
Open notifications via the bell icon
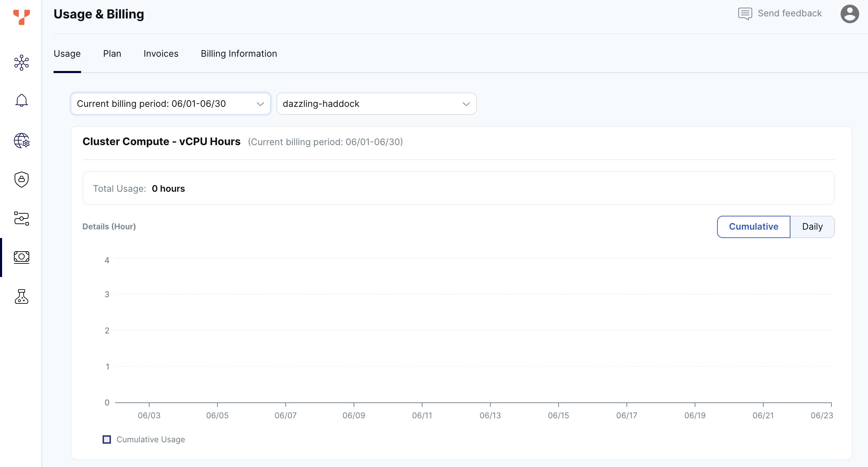22,100
